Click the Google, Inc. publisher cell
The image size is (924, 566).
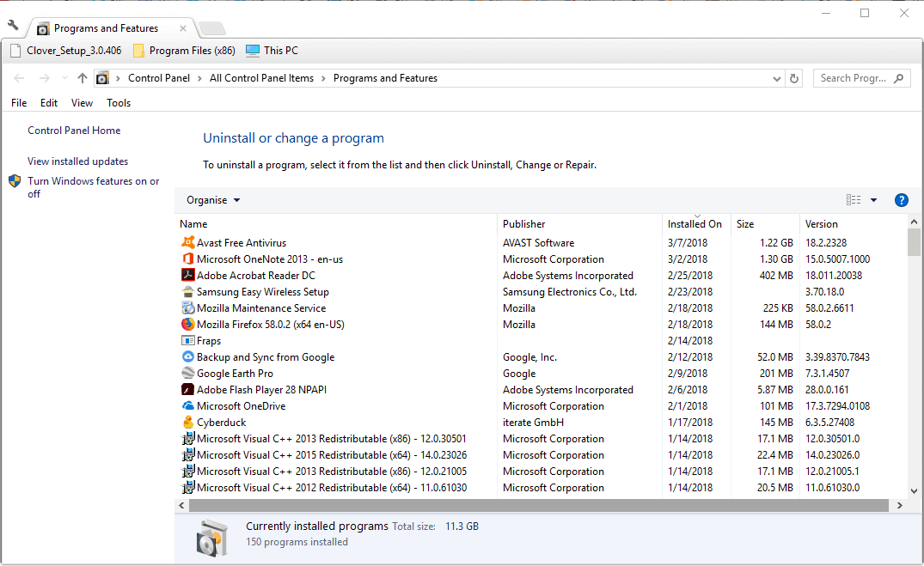point(529,357)
